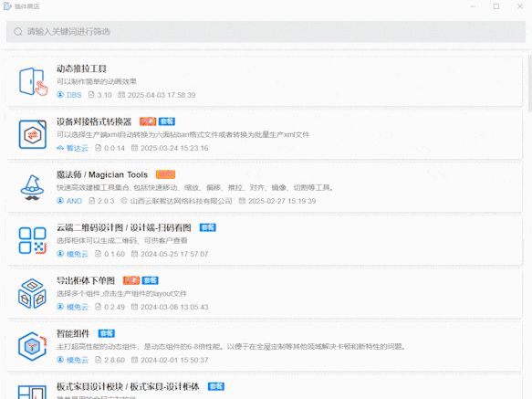Click the blue tag beside 智能组件
Image resolution: width=532 pixels, height=399 pixels.
pyautogui.click(x=107, y=333)
